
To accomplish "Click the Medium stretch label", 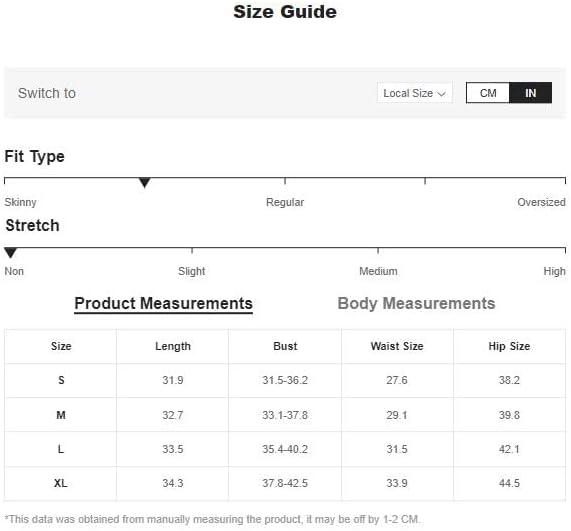I will pos(378,271).
